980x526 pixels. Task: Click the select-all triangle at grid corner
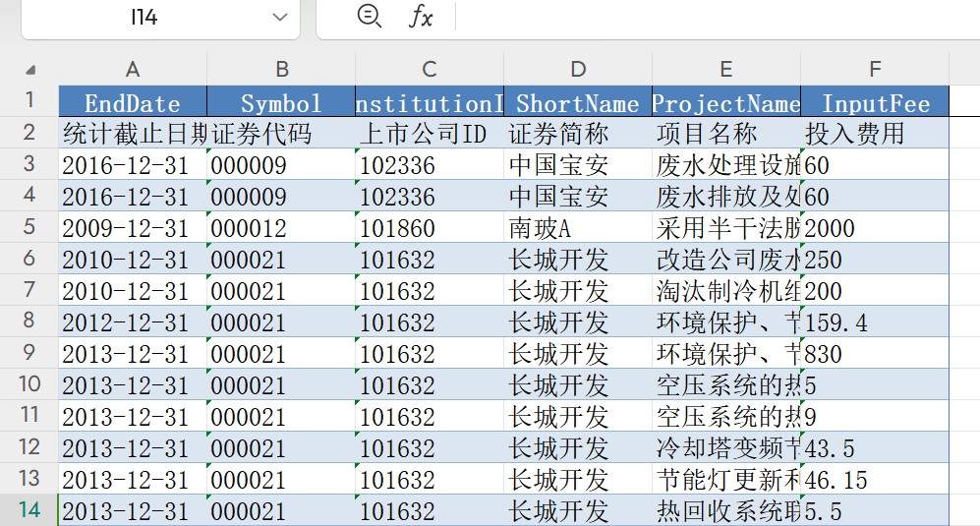[x=30, y=70]
